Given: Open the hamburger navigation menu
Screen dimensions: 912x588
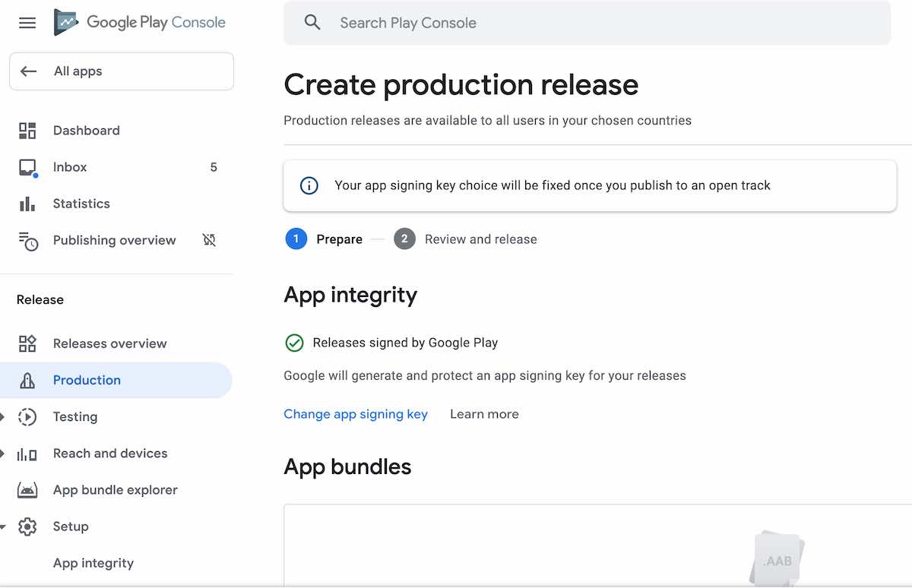Looking at the screenshot, I should click(x=27, y=23).
